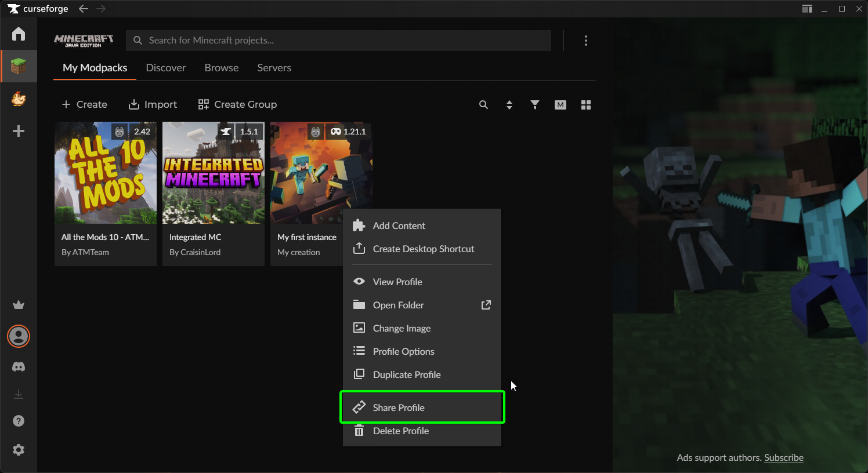Choose Duplicate Profile from context menu
Viewport: 868px width, 473px height.
422,374
